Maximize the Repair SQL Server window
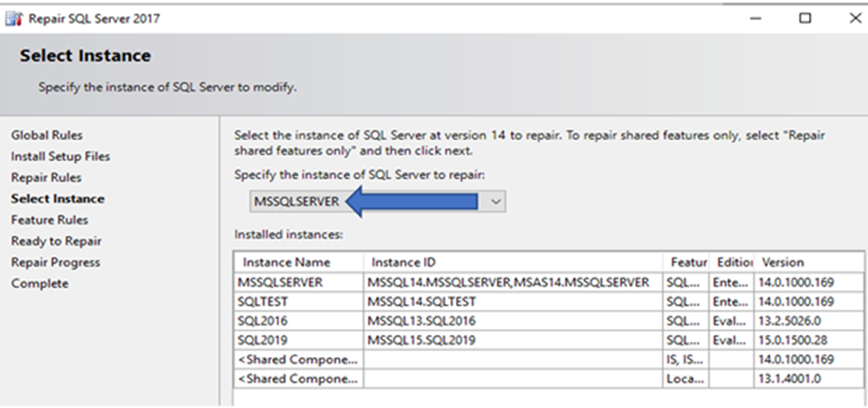 pos(805,18)
